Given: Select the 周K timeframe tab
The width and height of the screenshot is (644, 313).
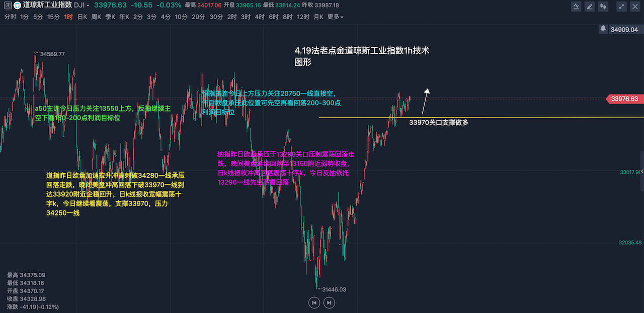Looking at the screenshot, I should point(96,17).
